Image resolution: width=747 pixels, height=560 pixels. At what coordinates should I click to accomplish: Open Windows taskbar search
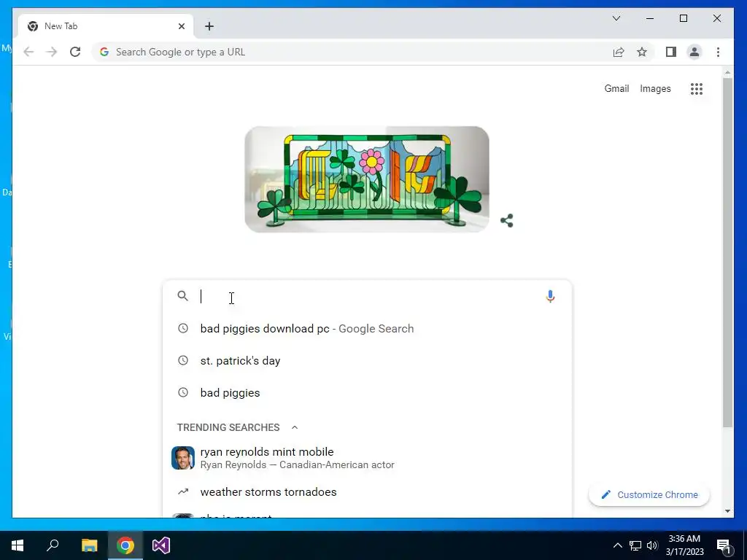click(x=53, y=545)
